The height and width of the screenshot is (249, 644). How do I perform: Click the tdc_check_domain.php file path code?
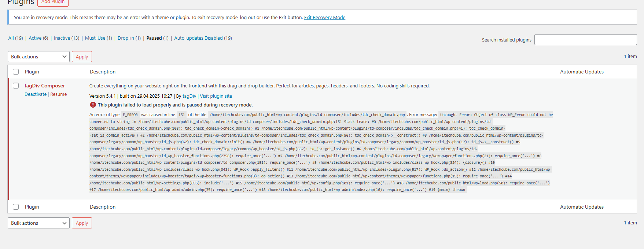tap(307, 115)
